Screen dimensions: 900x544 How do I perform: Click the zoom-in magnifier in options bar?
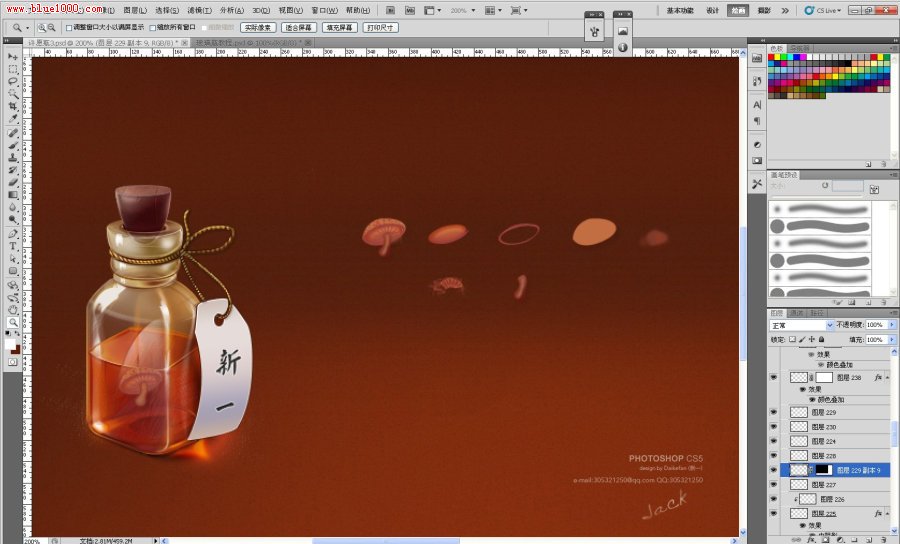(x=40, y=28)
